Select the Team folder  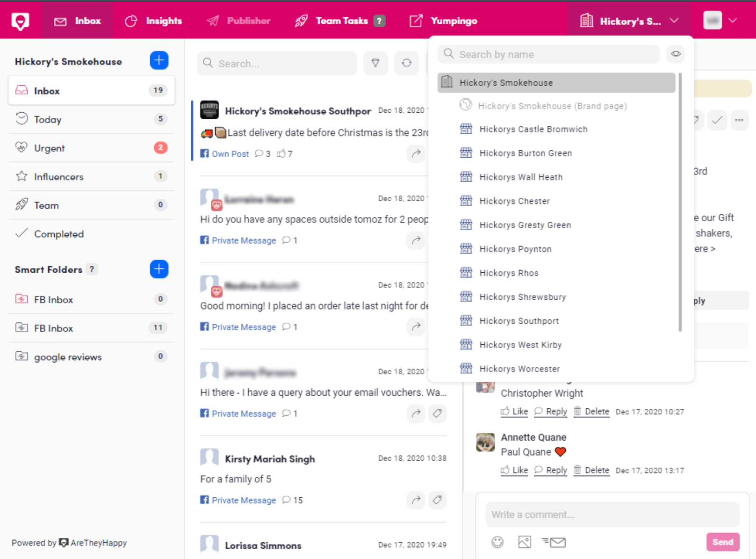coord(92,205)
